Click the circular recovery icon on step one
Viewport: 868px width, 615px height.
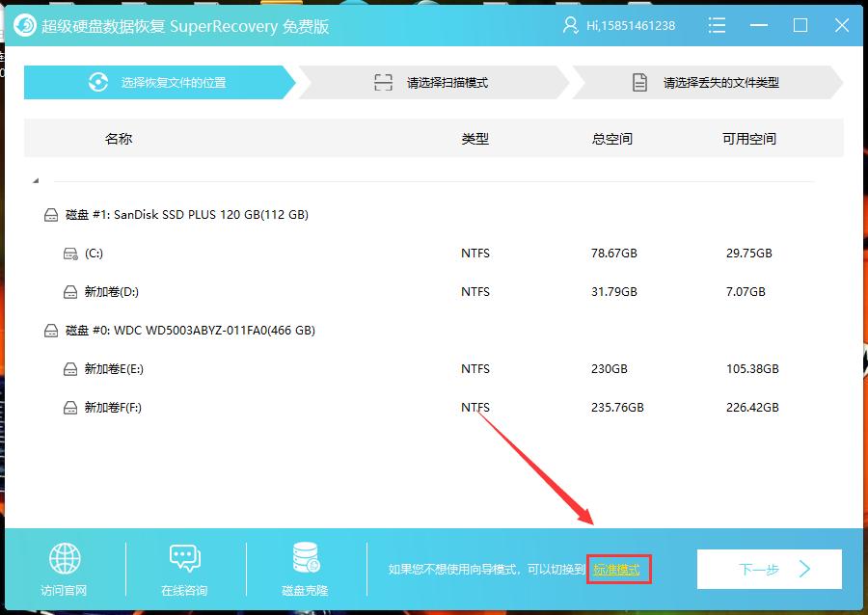(x=98, y=82)
